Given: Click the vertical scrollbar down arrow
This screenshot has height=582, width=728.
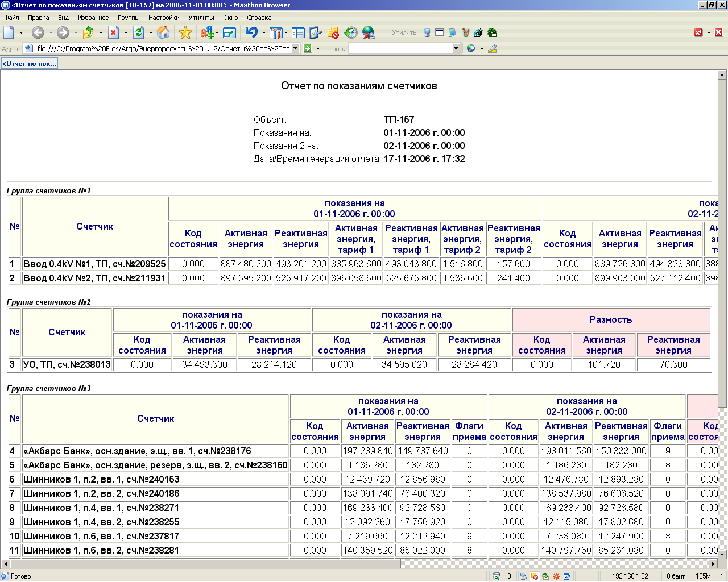Looking at the screenshot, I should (722, 555).
